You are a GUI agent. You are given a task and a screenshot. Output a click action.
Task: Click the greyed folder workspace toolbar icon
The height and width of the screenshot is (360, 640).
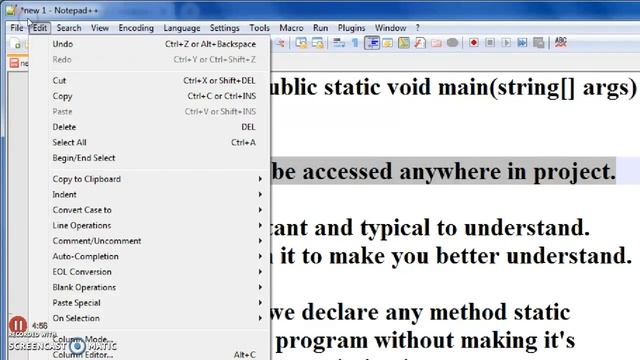click(x=436, y=43)
